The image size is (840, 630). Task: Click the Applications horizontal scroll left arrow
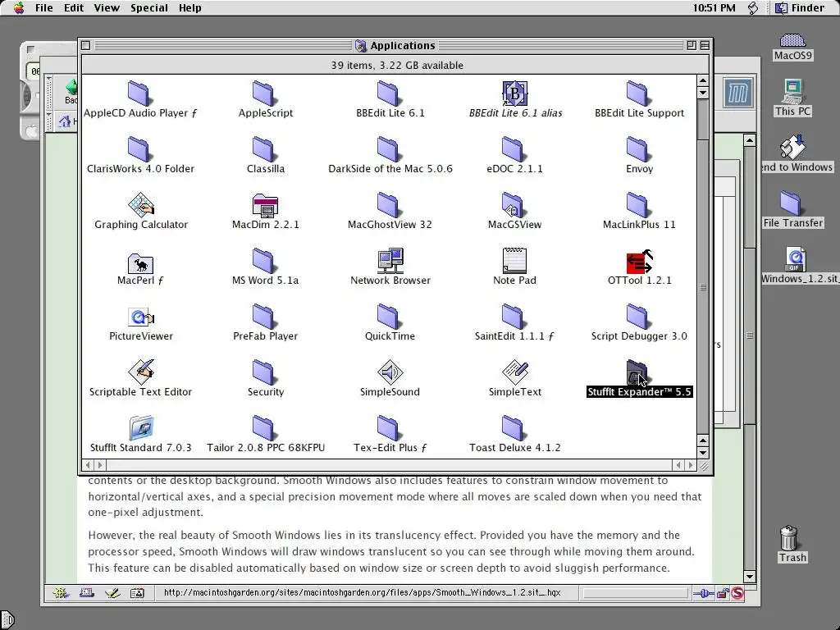tap(88, 465)
